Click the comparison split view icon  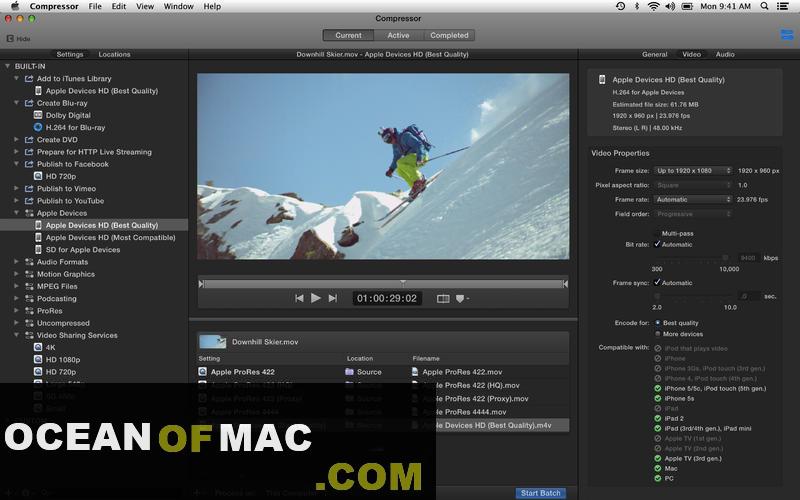(x=443, y=298)
